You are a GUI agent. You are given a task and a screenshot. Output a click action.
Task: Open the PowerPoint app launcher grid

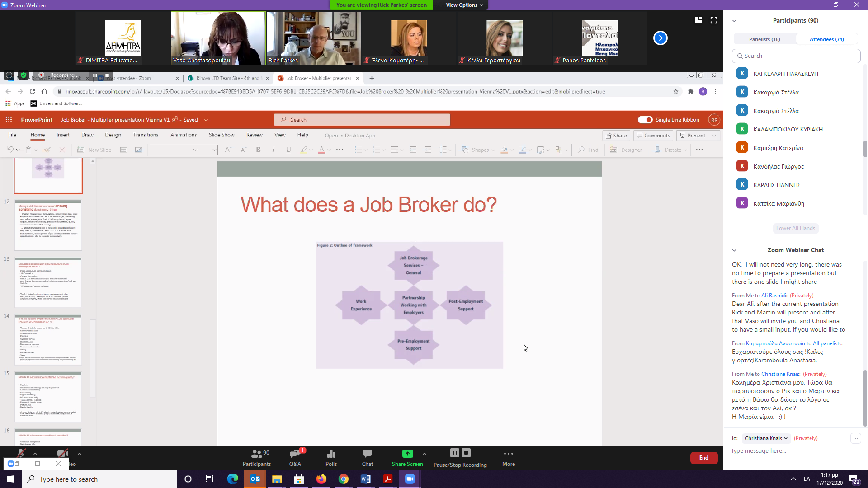[9, 120]
